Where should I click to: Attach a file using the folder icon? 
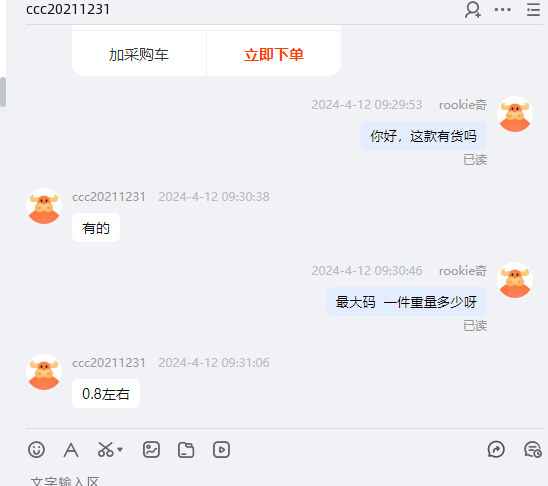186,450
